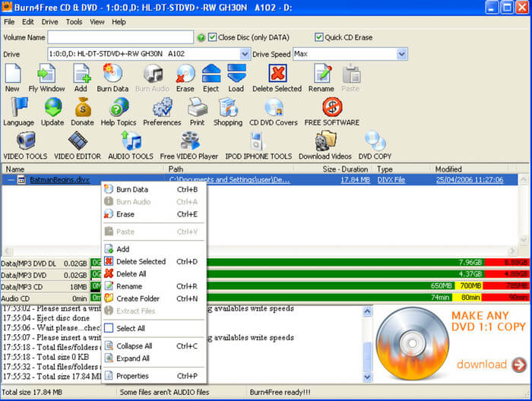This screenshot has width=532, height=401.
Task: Open DVD COPY icon
Action: 375,141
